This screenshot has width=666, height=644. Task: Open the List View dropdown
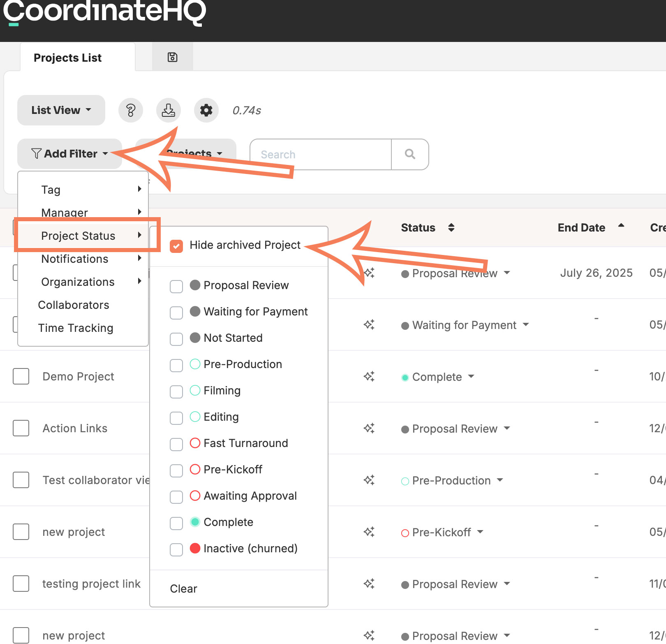61,110
